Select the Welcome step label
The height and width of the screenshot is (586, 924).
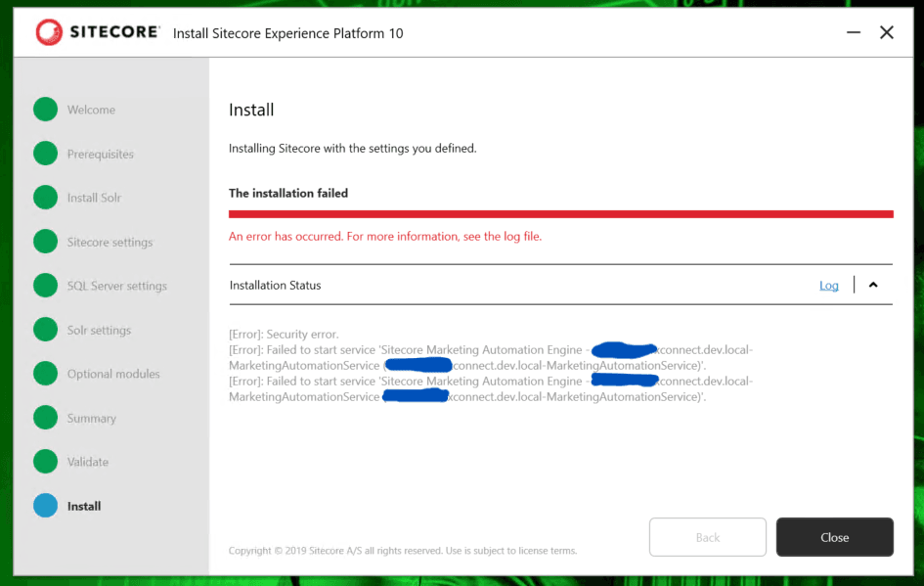tap(91, 110)
